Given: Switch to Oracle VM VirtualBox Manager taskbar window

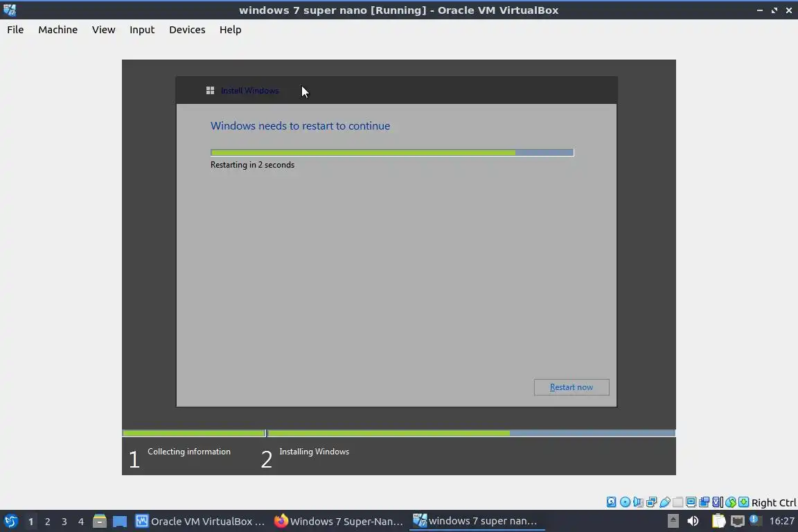Looking at the screenshot, I should tap(200, 522).
